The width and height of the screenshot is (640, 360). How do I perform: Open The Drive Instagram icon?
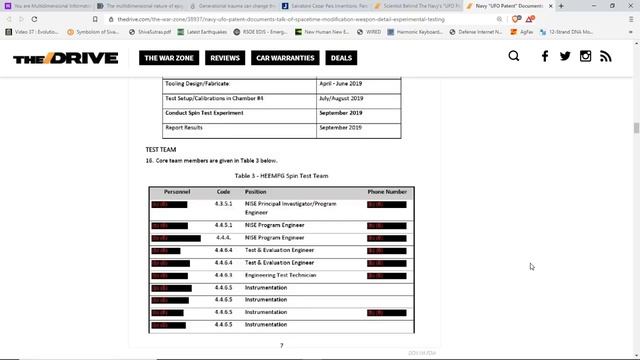[x=585, y=56]
